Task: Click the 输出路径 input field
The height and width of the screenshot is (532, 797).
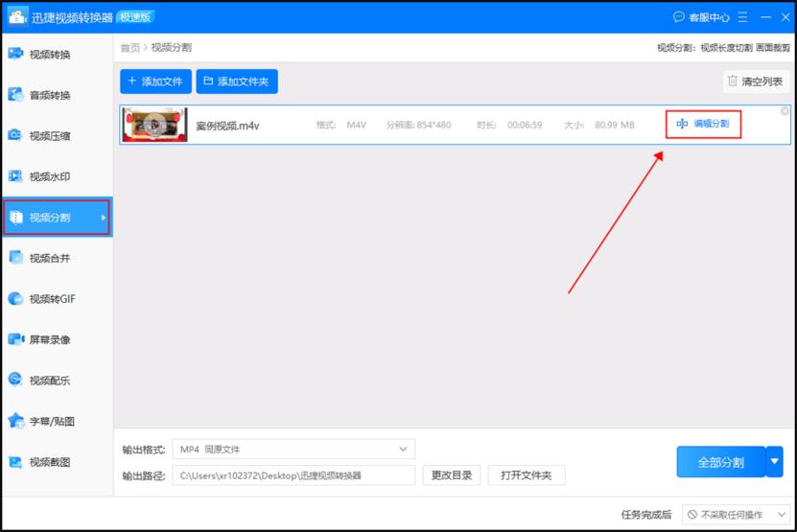Action: 293,475
